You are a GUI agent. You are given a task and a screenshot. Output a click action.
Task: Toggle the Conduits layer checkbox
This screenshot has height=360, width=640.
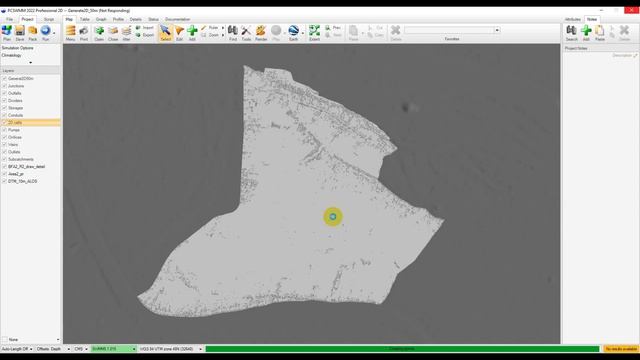pyautogui.click(x=4, y=116)
